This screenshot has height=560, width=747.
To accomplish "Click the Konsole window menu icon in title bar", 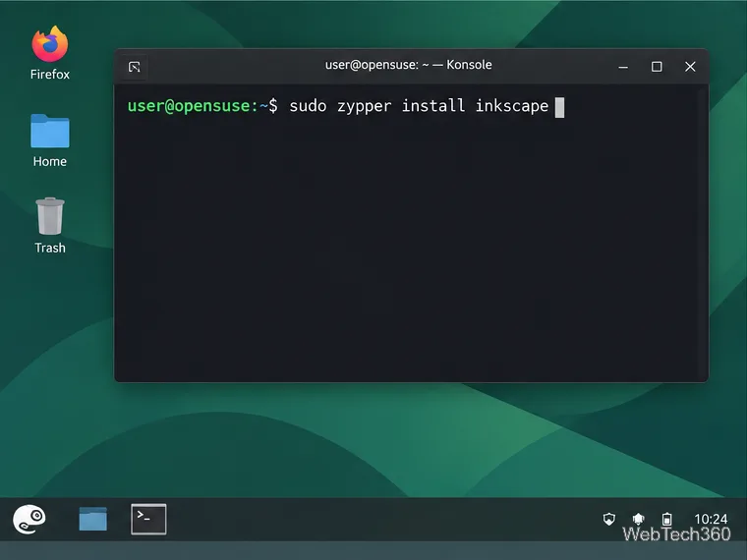I will pyautogui.click(x=135, y=67).
